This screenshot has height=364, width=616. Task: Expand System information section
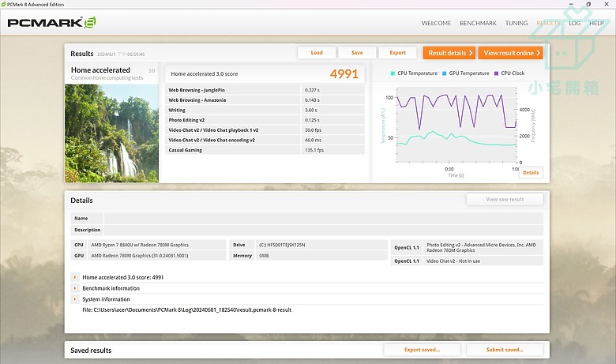tap(75, 299)
